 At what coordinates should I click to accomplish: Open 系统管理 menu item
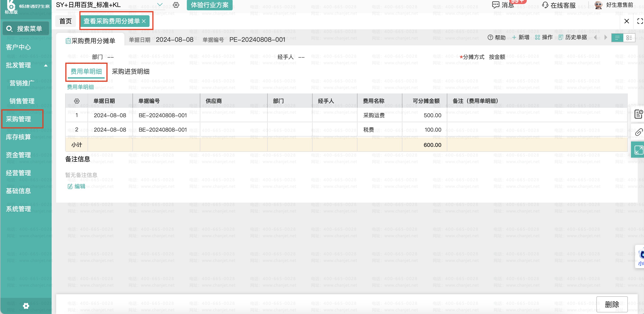18,209
